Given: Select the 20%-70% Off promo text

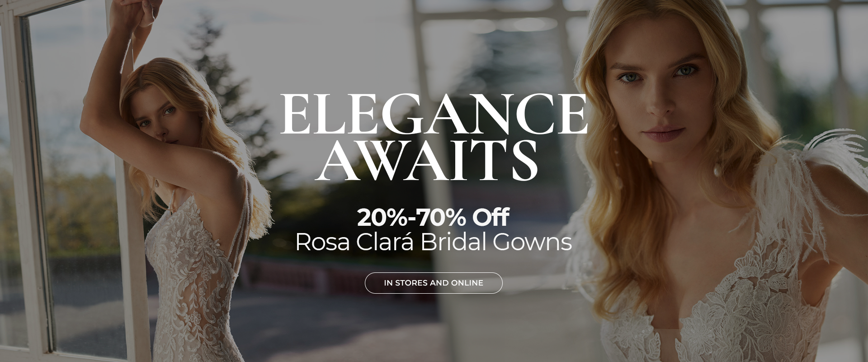Looking at the screenshot, I should pyautogui.click(x=433, y=218).
